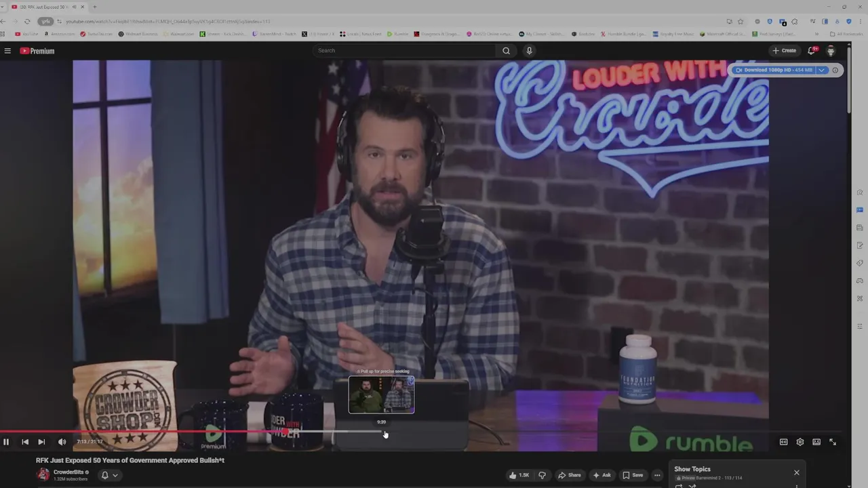
Task: Click the search magnifier button
Action: (x=506, y=51)
